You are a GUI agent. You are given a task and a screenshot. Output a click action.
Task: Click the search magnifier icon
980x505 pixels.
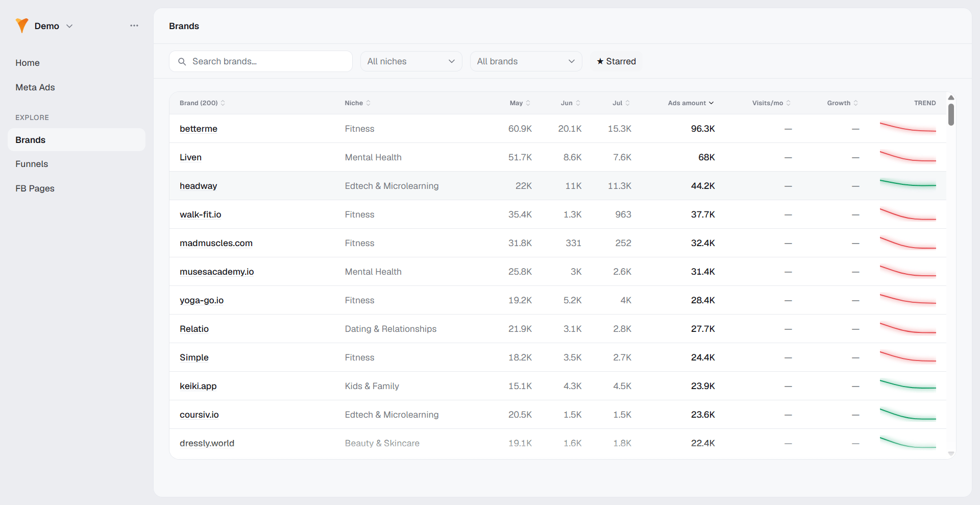point(182,61)
